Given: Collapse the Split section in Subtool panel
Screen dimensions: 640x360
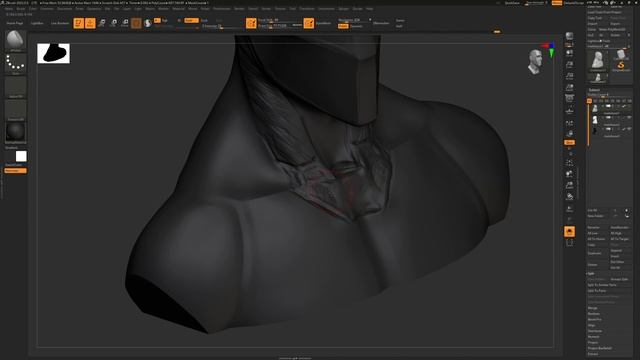Looking at the screenshot, I should coord(591,273).
